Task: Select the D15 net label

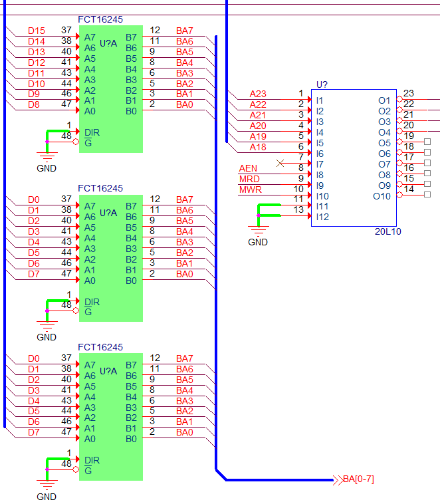Action: click(37, 31)
